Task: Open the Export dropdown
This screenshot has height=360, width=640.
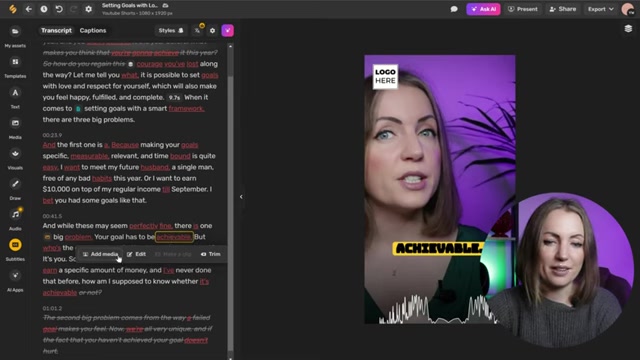Action: tap(600, 9)
